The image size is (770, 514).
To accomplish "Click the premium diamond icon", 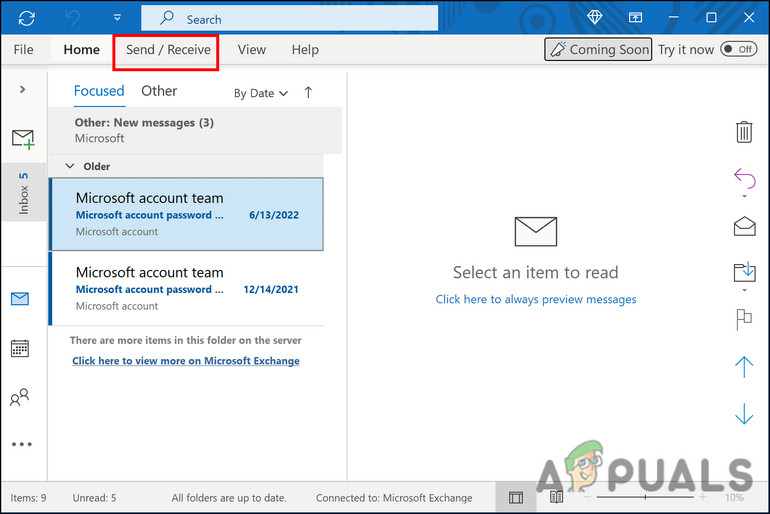I will click(594, 18).
